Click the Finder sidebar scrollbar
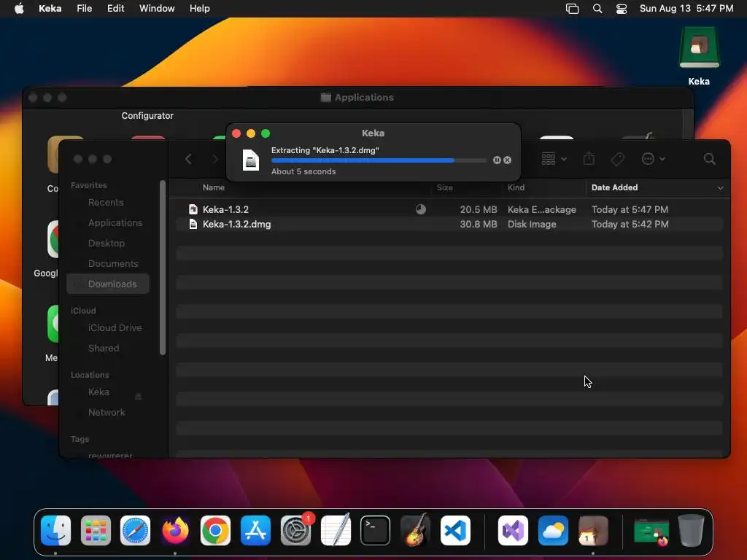The height and width of the screenshot is (560, 747). click(x=163, y=268)
